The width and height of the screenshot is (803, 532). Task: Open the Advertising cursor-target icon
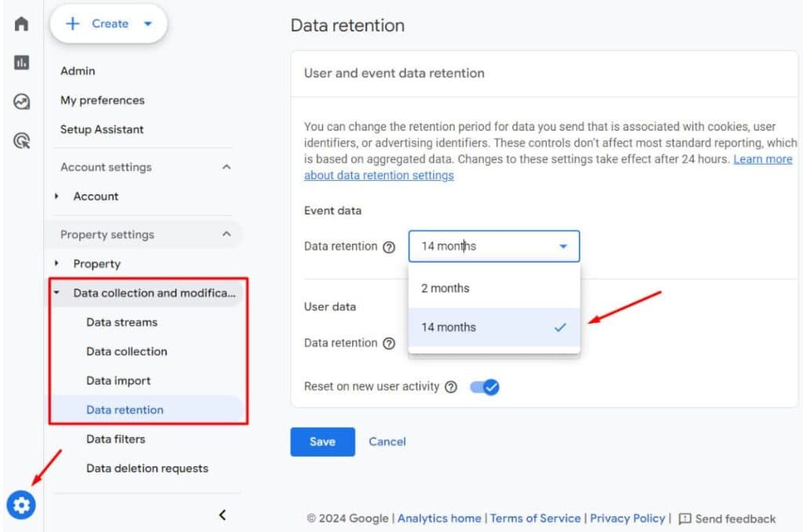pos(21,141)
